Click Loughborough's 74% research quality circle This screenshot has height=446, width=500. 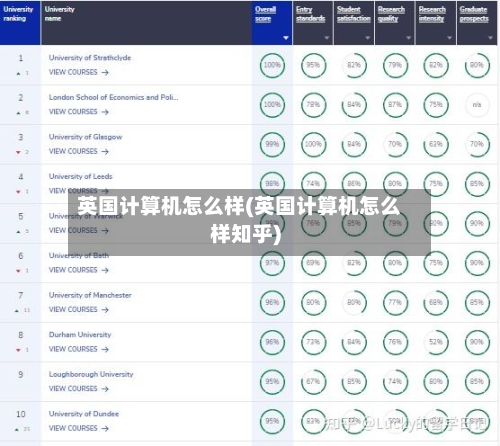pyautogui.click(x=395, y=381)
